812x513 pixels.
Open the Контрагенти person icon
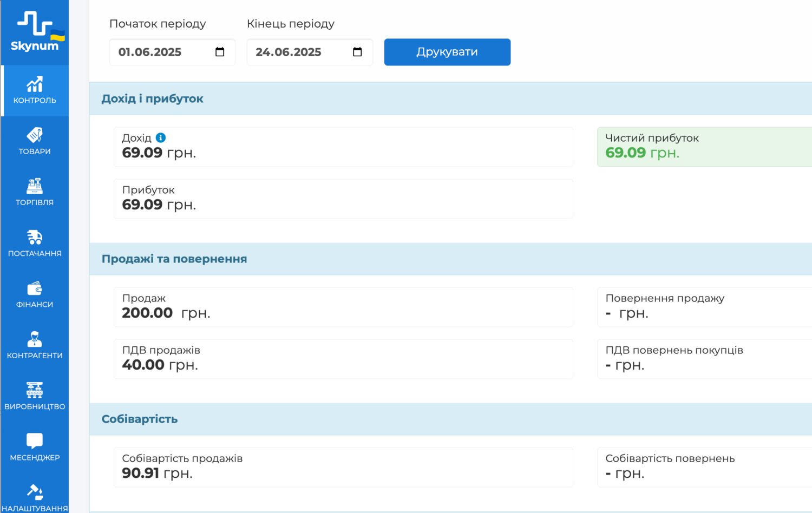pyautogui.click(x=35, y=339)
